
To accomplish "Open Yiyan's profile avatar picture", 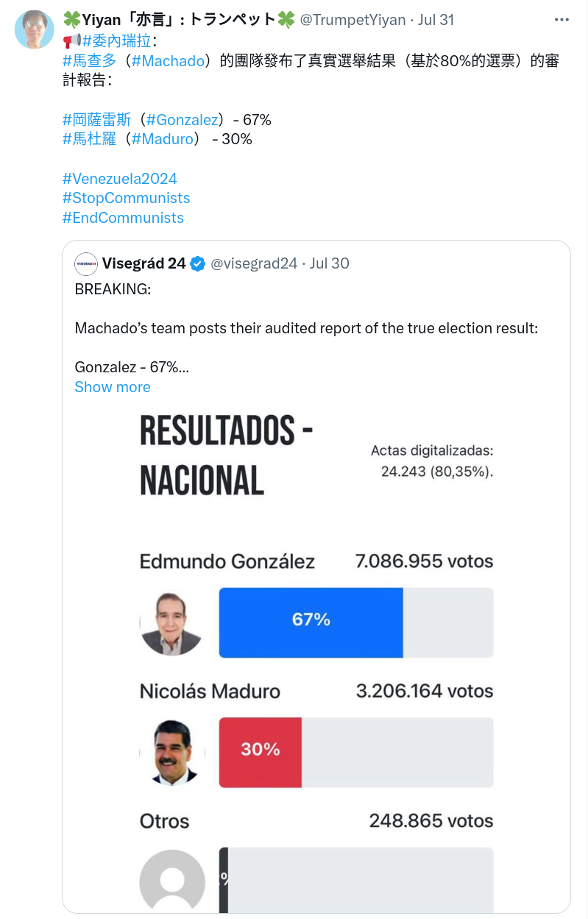I will pos(35,31).
